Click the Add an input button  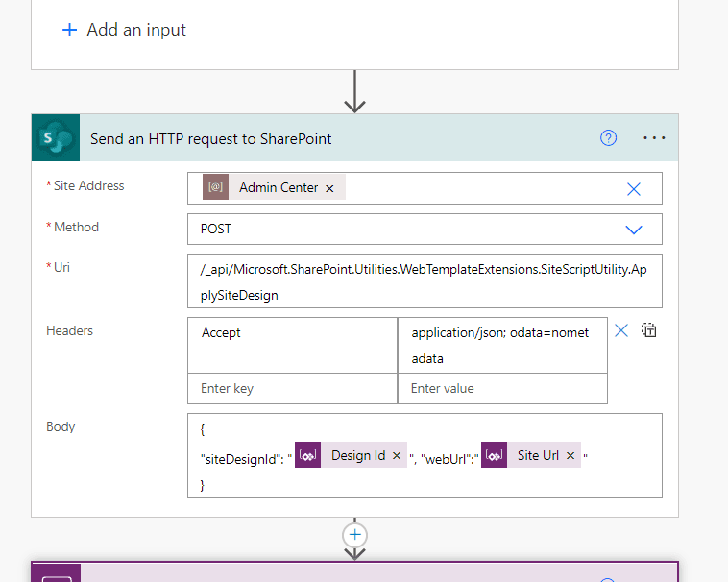pyautogui.click(x=124, y=30)
